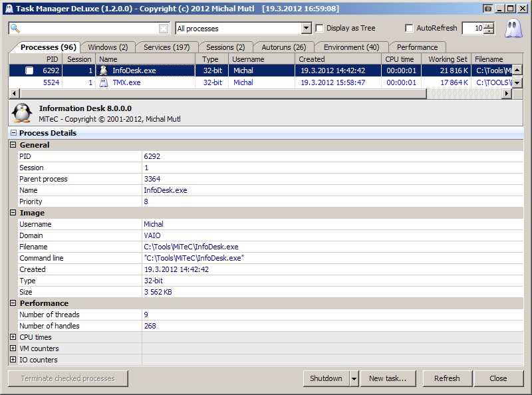This screenshot has height=395, width=532.
Task: Toggle the AutoRefresh checkbox
Action: [409, 28]
